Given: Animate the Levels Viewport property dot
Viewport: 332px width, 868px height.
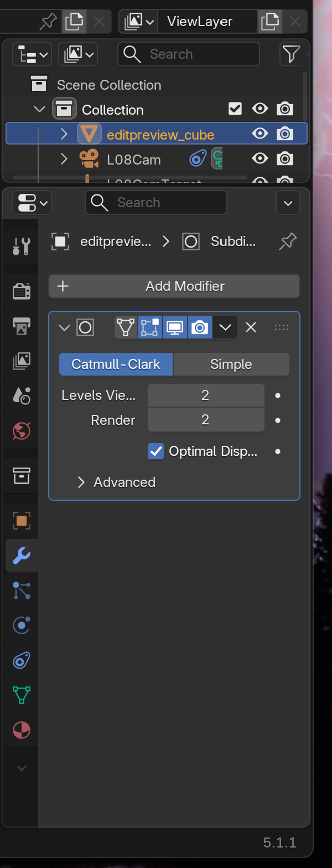Looking at the screenshot, I should click(278, 396).
